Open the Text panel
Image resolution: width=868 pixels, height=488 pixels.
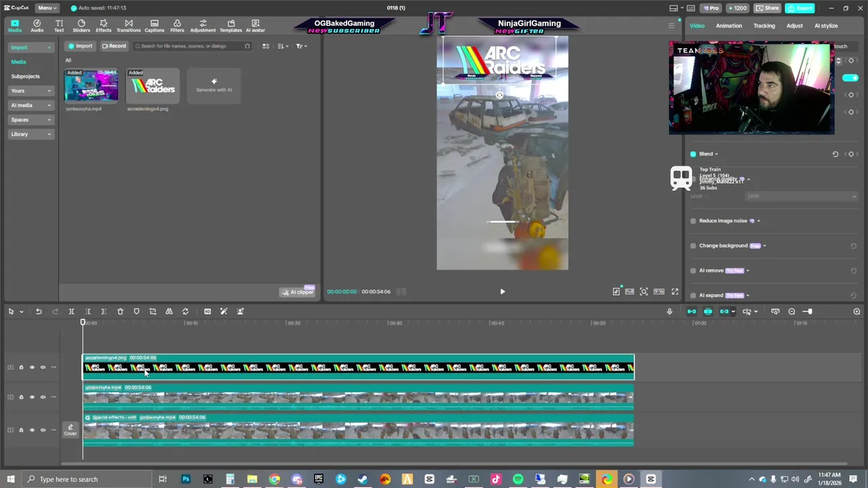pos(59,26)
